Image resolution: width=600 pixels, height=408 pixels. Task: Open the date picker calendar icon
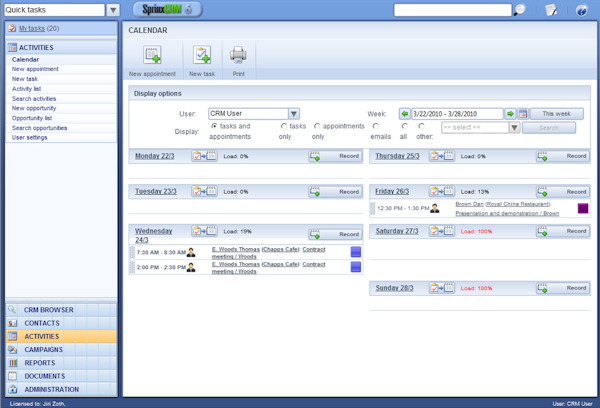pos(523,114)
